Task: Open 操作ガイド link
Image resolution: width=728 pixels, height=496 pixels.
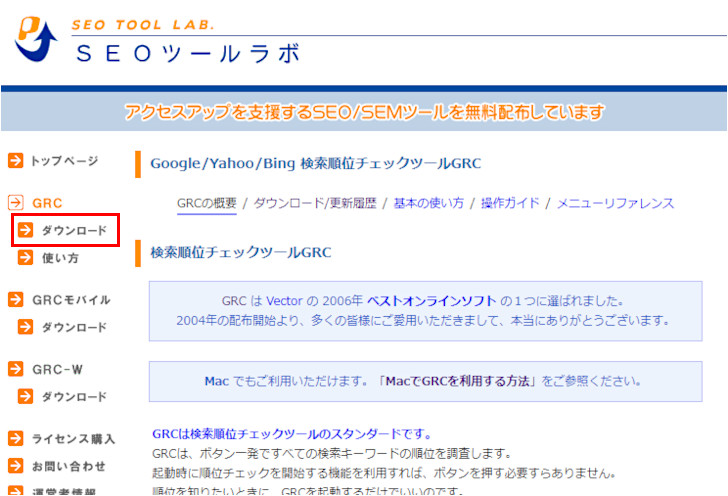Action: click(510, 203)
